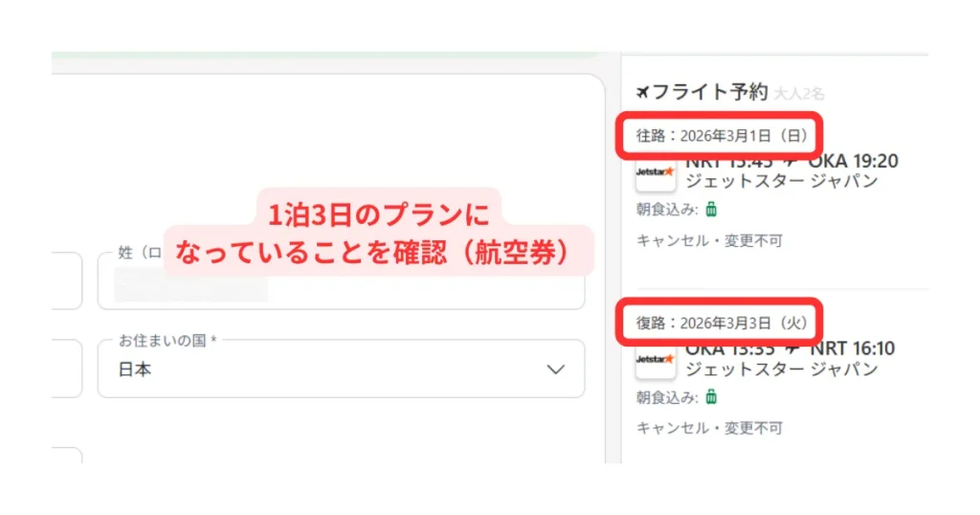Click the cut-off field left of the country dropdown

tap(67, 369)
